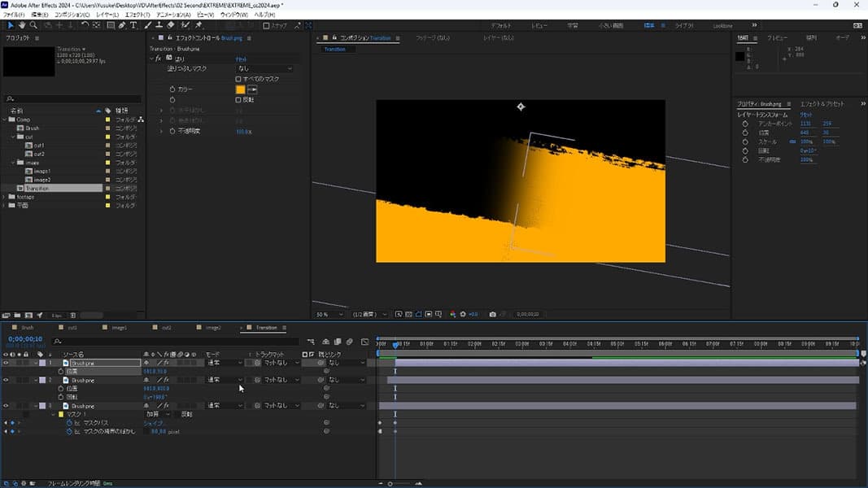Select the Puppet Pin tool

point(198,25)
